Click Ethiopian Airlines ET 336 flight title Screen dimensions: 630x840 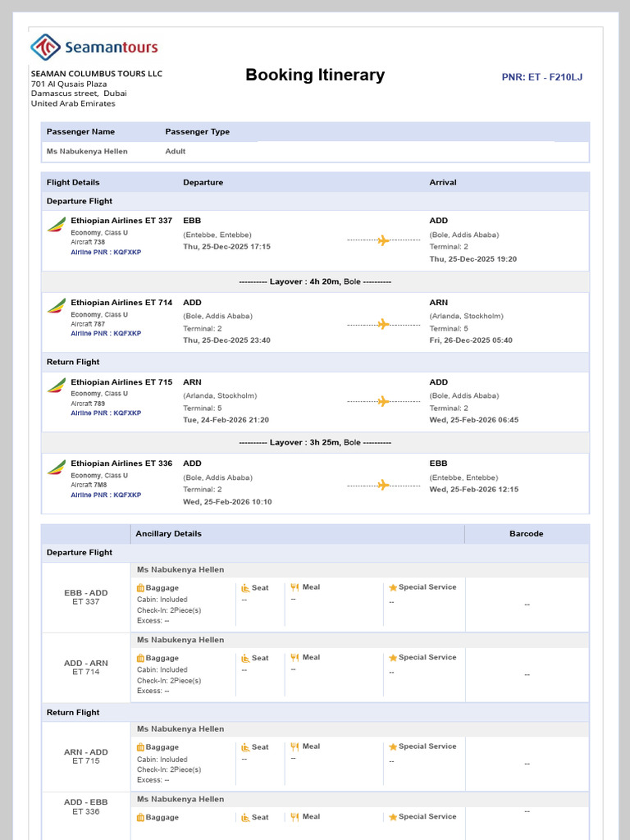click(x=121, y=463)
